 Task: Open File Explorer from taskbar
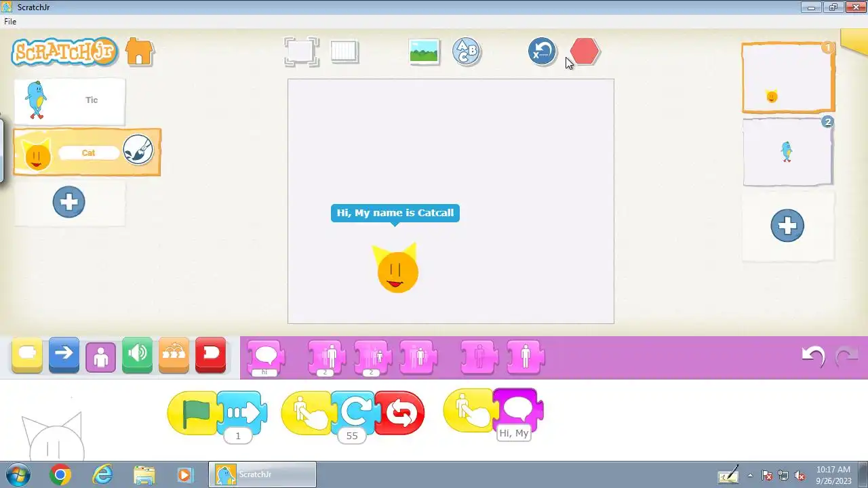click(x=144, y=475)
